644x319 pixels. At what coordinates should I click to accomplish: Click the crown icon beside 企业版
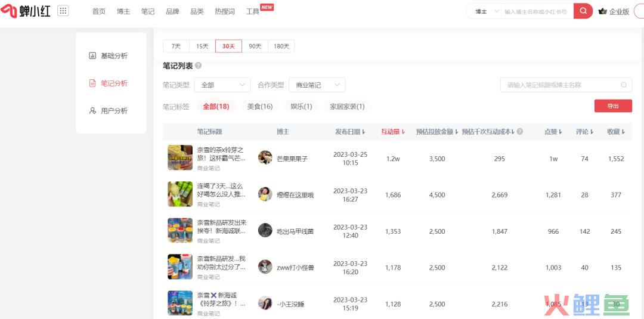pos(602,11)
